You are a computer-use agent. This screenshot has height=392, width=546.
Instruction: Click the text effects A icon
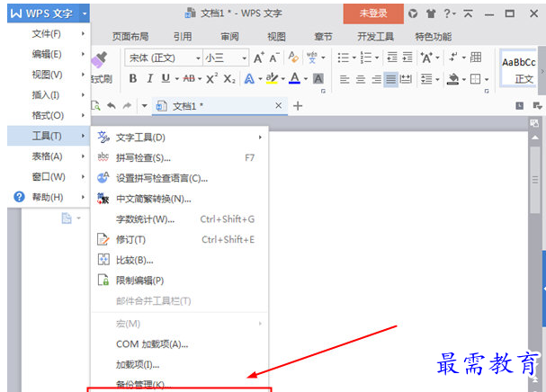249,79
